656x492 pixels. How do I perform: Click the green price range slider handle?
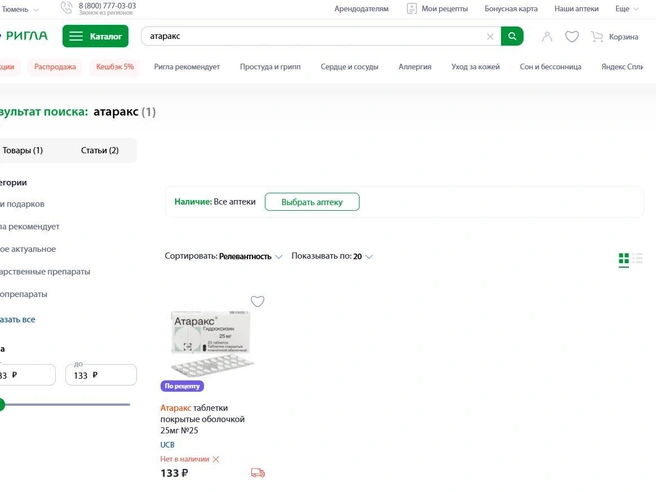(2, 405)
